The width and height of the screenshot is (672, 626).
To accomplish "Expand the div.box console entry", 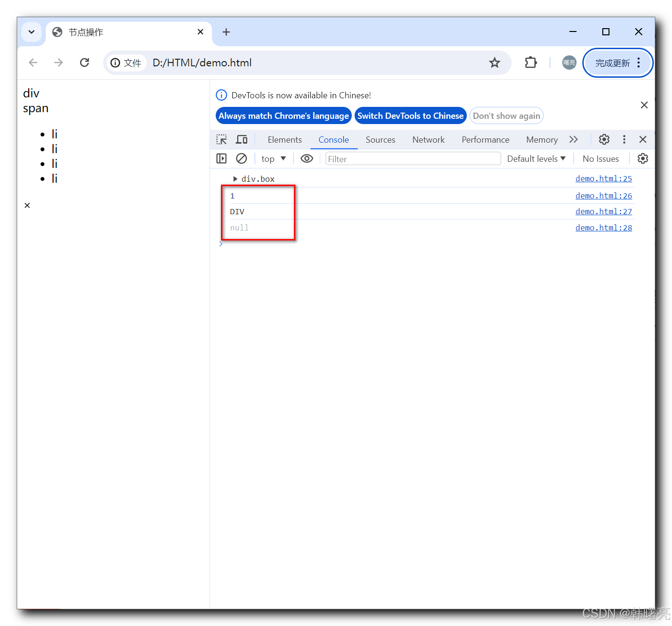I will [x=235, y=179].
